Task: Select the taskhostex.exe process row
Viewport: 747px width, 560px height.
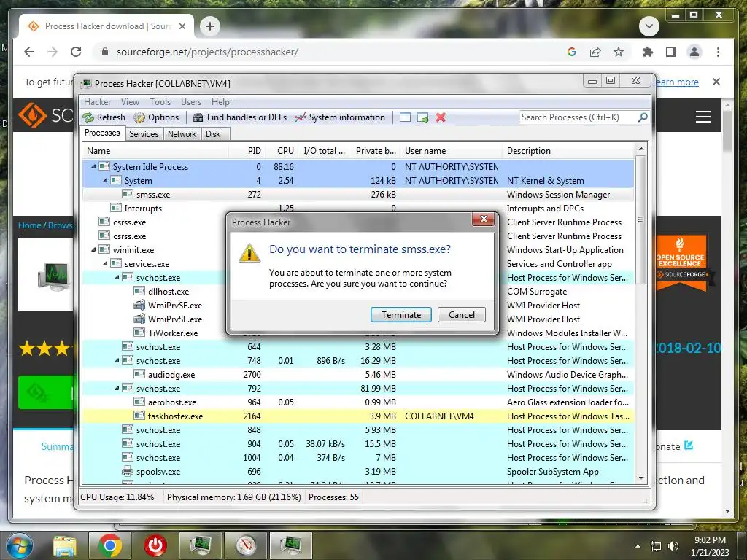Action: [358, 416]
